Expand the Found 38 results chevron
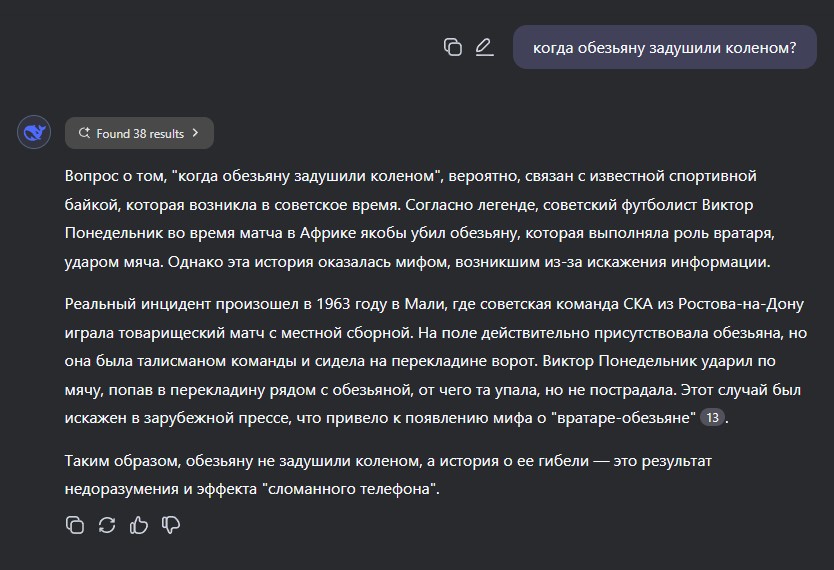The image size is (834, 570). [195, 133]
